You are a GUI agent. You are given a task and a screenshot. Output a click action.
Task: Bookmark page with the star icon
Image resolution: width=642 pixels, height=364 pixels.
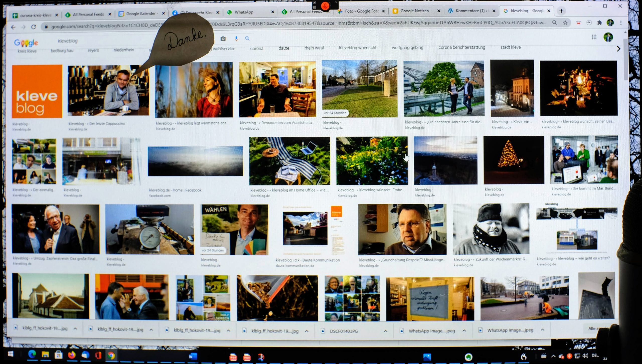pyautogui.click(x=565, y=23)
